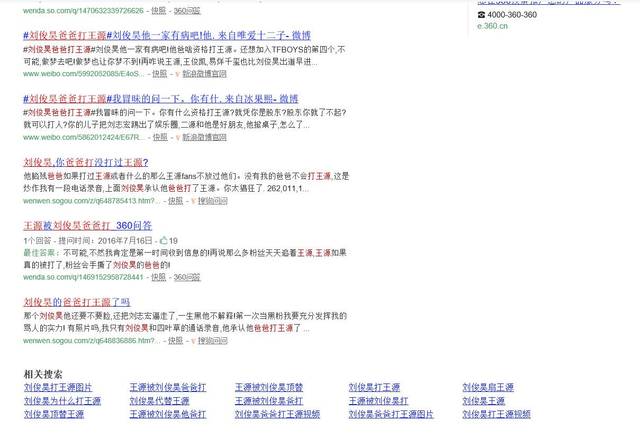Click related search '刘俊昊打王源图片'

pyautogui.click(x=58, y=387)
